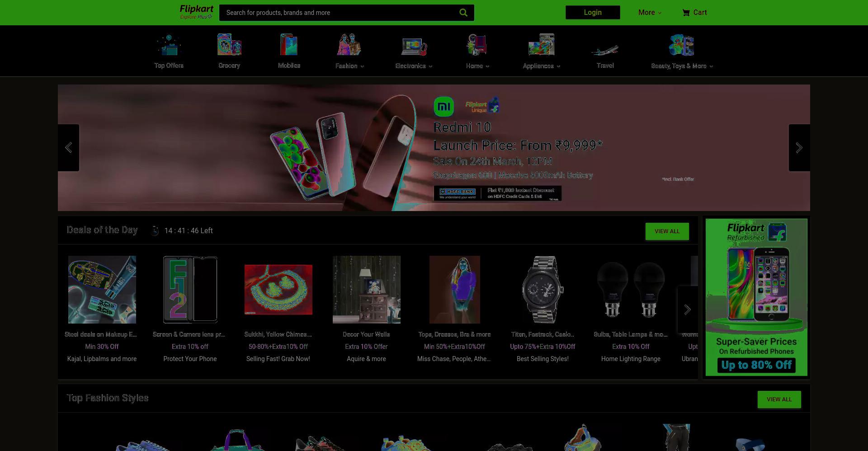Expand the More dropdown
The image size is (868, 451).
point(650,13)
